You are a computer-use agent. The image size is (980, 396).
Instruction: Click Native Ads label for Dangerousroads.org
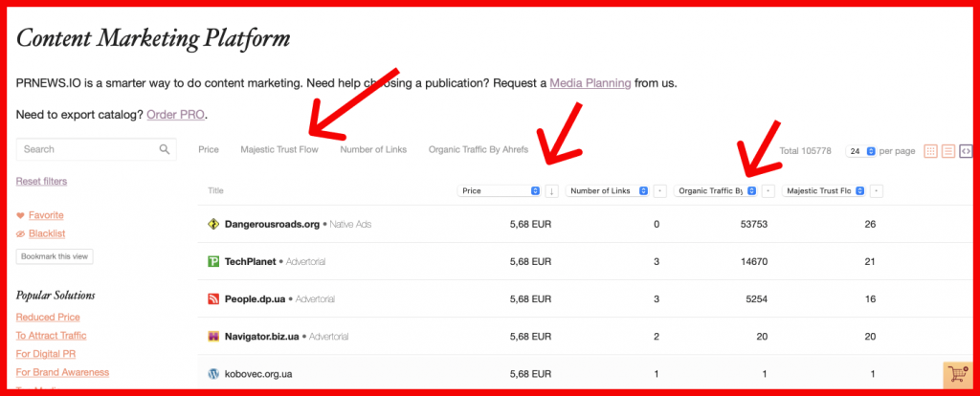pyautogui.click(x=350, y=224)
